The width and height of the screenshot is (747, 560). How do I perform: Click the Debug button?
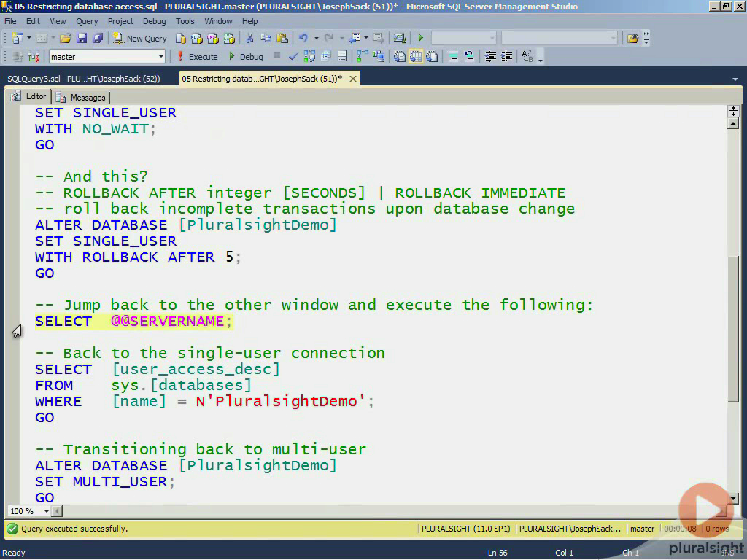[246, 57]
